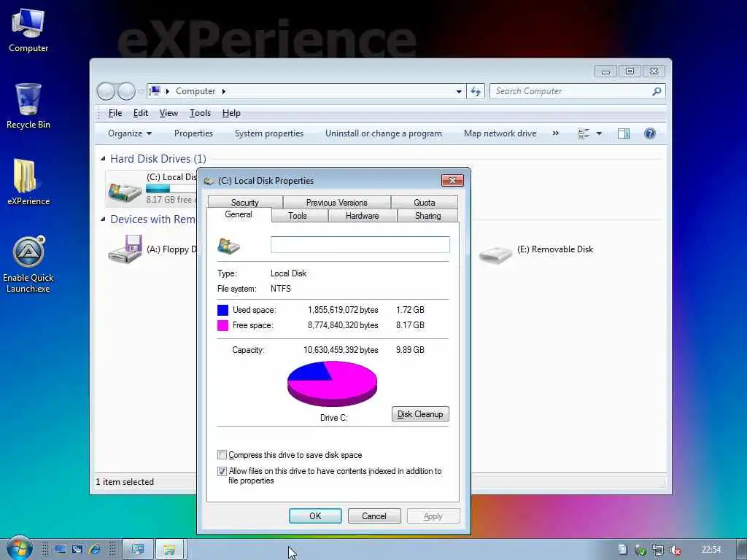Viewport: 747px width, 560px height.
Task: Open the view options dropdown arrow
Action: tap(599, 133)
